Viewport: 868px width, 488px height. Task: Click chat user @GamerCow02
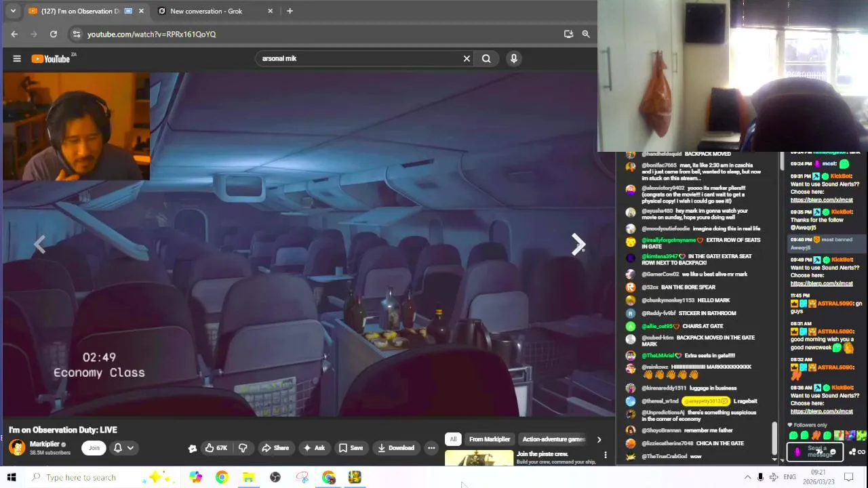660,274
